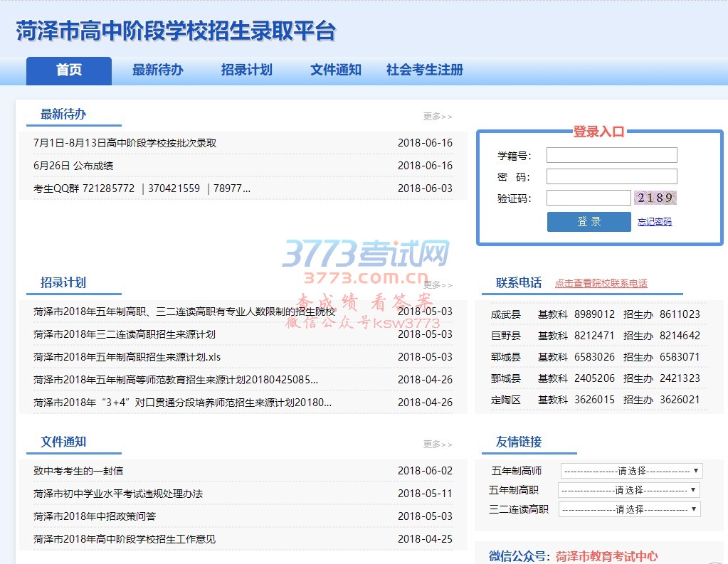This screenshot has height=564, width=728.
Task: Open the 6月26日 公布成绩 notice
Action: (73, 166)
